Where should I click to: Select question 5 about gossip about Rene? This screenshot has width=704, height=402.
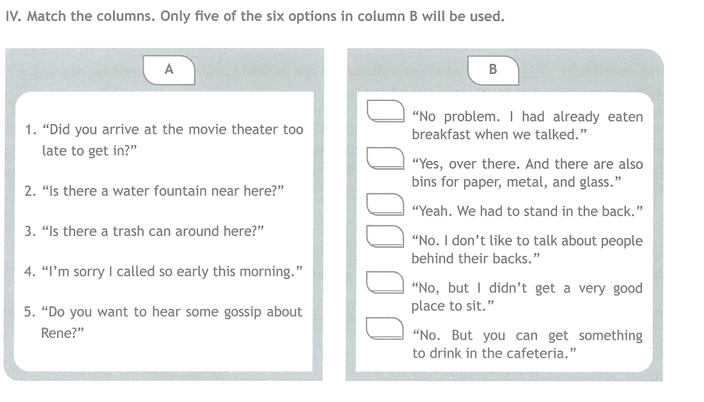tap(163, 322)
